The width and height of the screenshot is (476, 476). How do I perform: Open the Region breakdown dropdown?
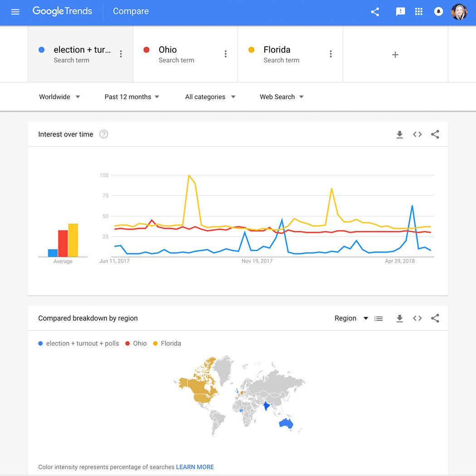351,318
